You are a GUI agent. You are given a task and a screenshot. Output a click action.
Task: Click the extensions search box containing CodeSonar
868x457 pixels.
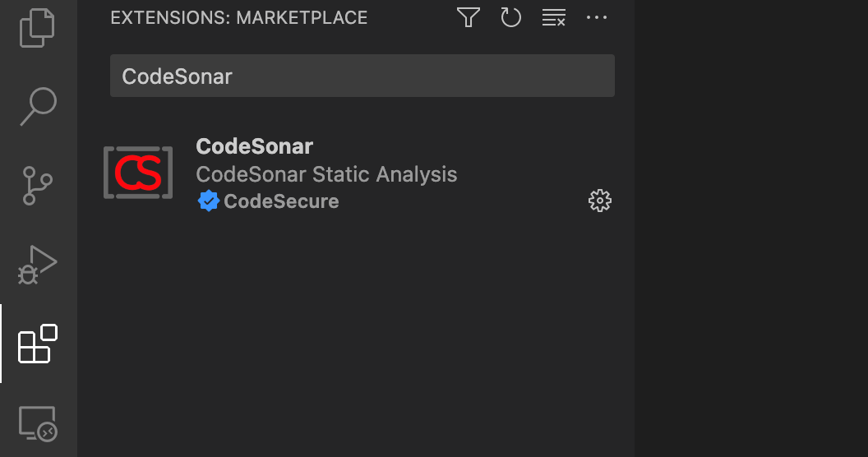click(x=362, y=76)
